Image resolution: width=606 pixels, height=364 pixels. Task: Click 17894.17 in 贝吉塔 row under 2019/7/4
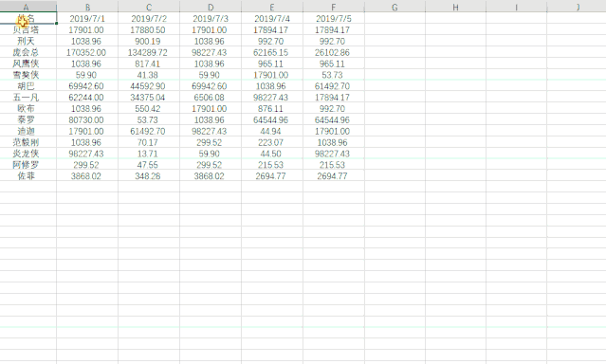coord(272,29)
